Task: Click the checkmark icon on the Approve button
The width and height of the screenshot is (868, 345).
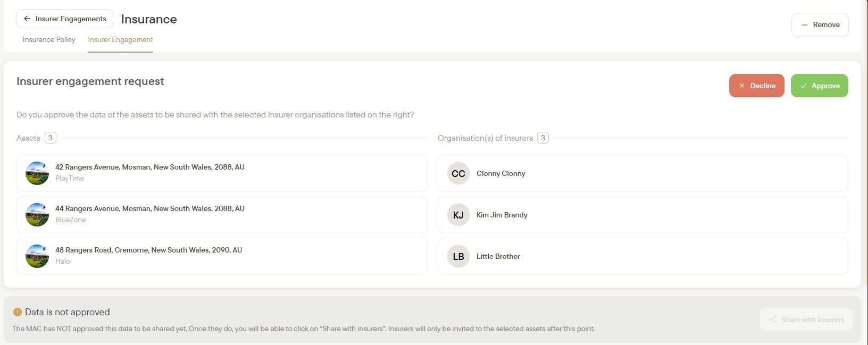Action: point(804,86)
